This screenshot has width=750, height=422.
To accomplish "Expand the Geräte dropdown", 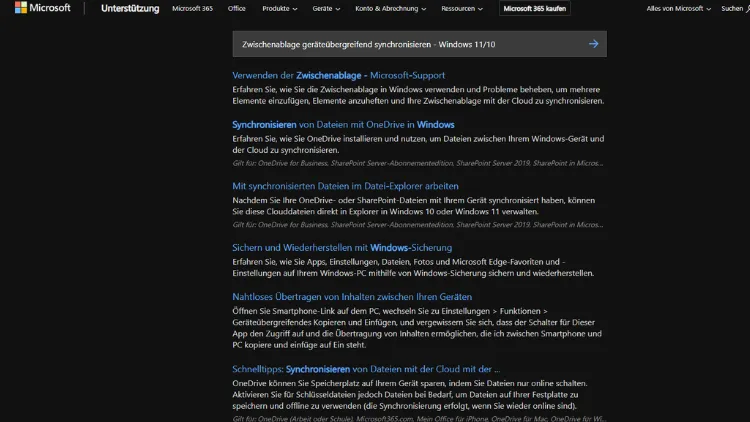I will point(326,9).
